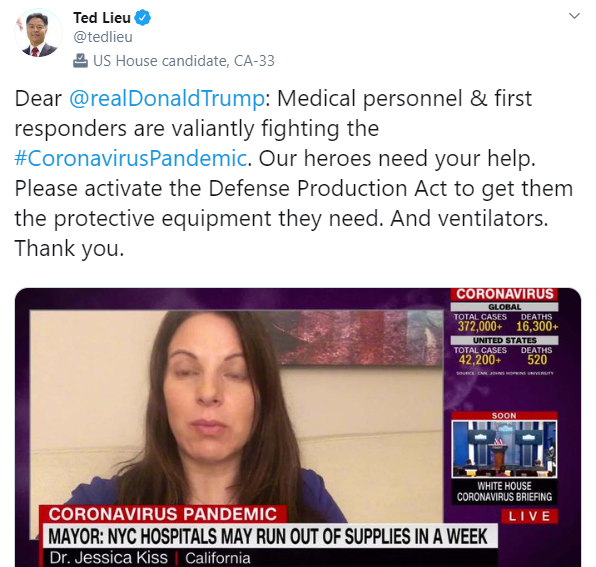Click the red LIVE badge
596x567 pixels.
coord(529,516)
